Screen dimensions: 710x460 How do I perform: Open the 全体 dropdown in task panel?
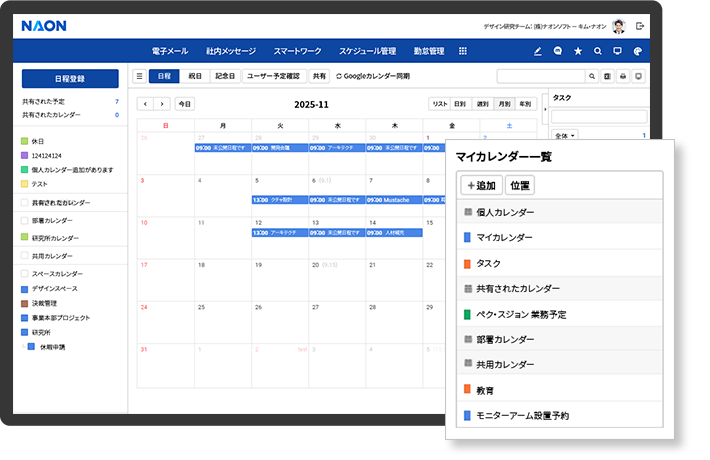pos(564,135)
